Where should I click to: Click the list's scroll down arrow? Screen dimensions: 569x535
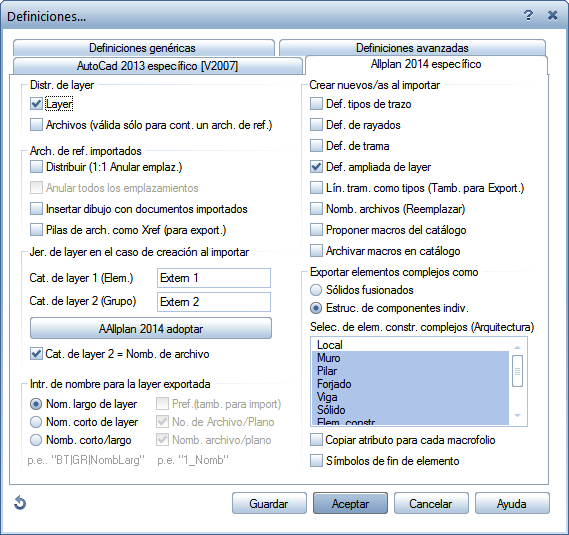click(518, 416)
